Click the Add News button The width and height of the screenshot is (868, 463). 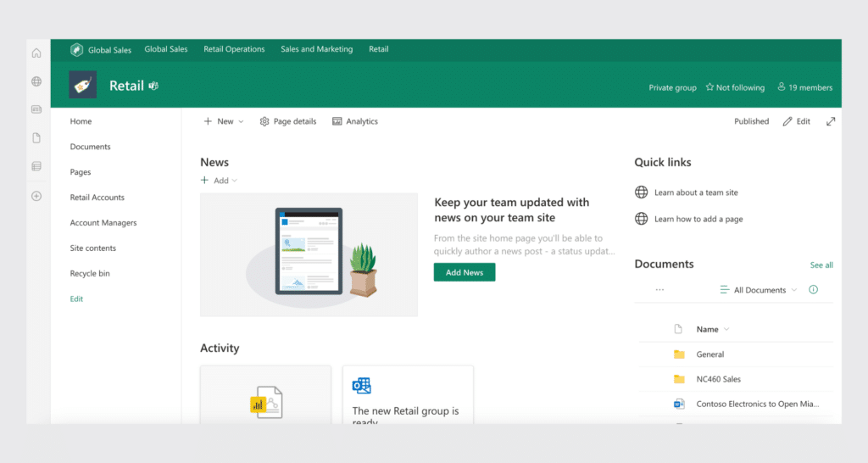(465, 272)
